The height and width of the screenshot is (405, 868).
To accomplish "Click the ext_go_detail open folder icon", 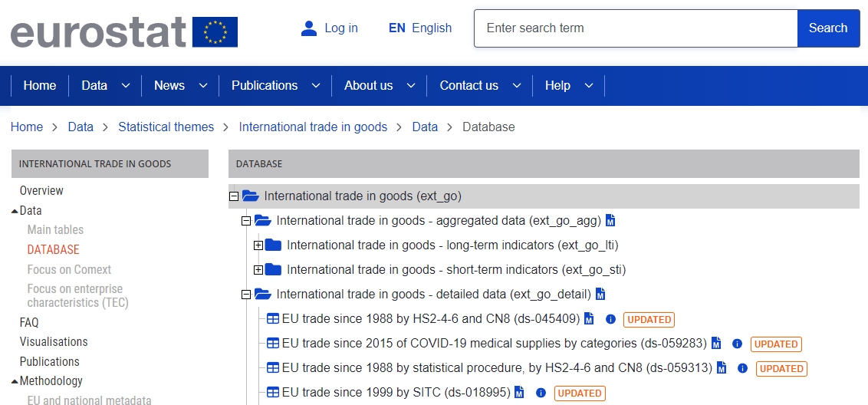I will tap(263, 295).
